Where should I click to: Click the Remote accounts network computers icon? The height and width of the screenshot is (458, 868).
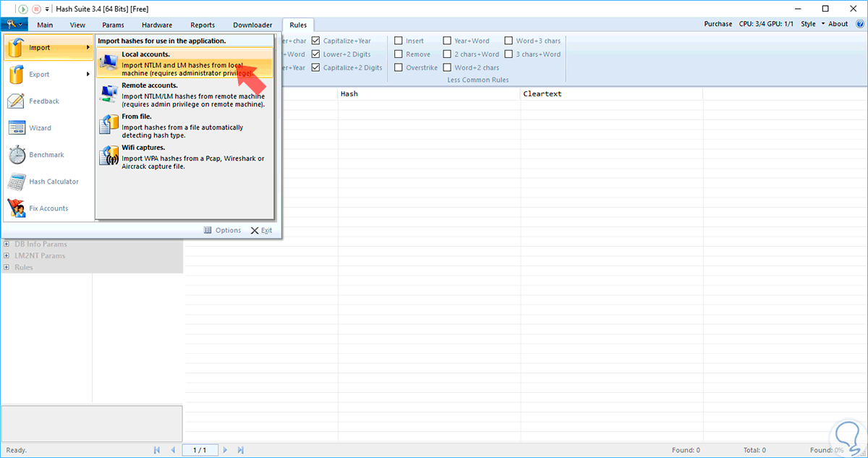pyautogui.click(x=109, y=95)
